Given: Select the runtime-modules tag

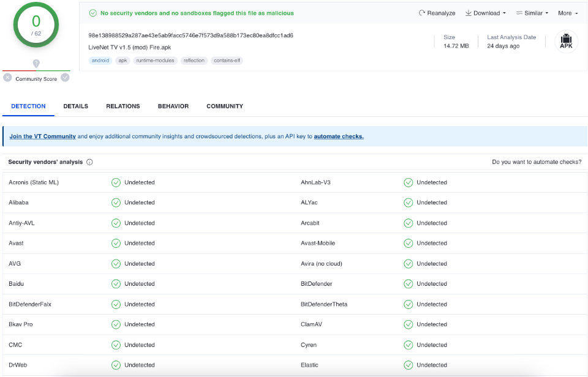Looking at the screenshot, I should (155, 61).
